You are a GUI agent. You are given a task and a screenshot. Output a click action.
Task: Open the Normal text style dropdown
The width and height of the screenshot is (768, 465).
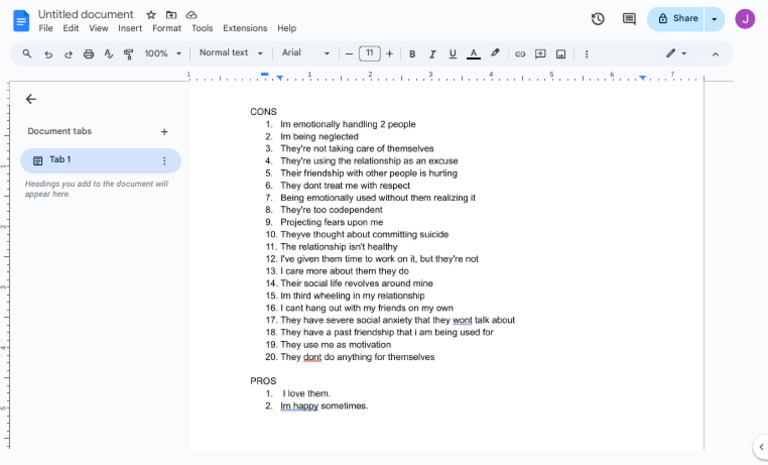231,53
